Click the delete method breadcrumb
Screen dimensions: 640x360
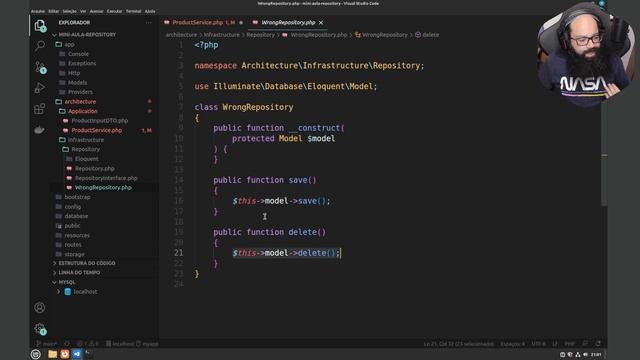tap(427, 35)
